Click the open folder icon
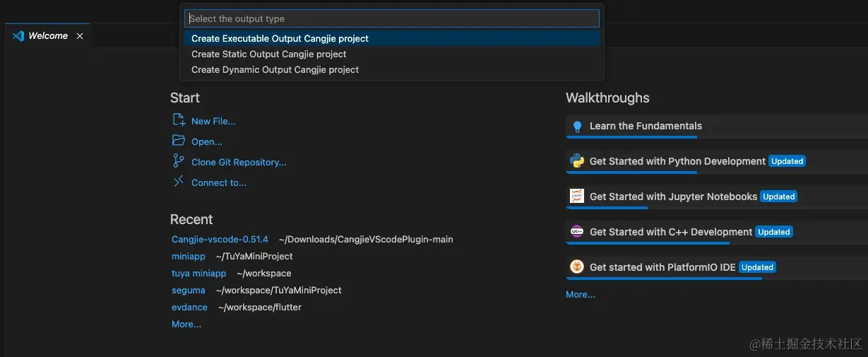The height and width of the screenshot is (357, 868). (x=179, y=141)
